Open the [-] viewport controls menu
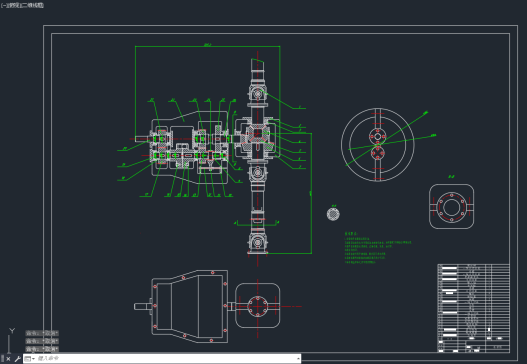 point(3,5)
